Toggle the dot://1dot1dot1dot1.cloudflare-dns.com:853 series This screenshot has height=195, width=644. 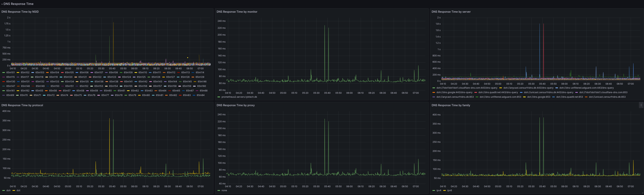(x=603, y=93)
